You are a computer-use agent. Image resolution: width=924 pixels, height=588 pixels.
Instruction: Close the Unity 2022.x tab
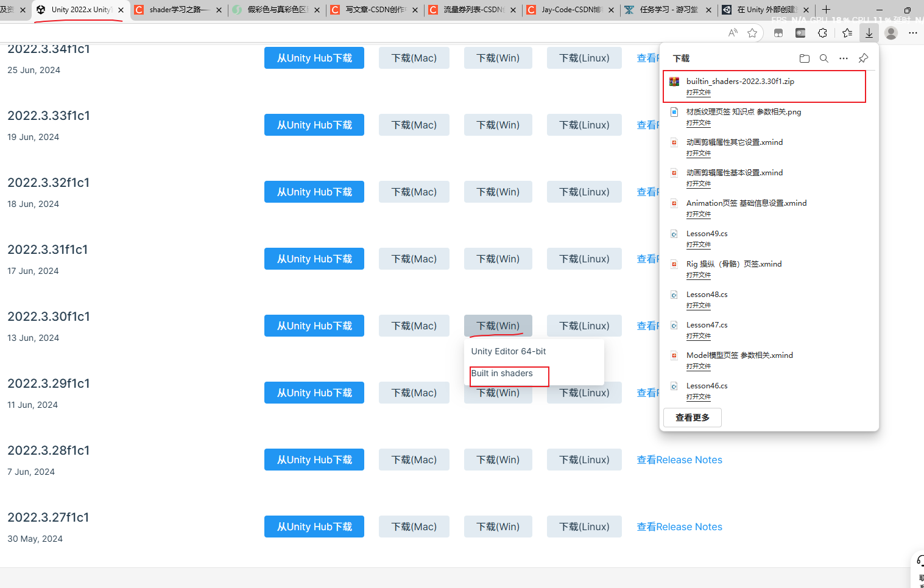pos(121,10)
